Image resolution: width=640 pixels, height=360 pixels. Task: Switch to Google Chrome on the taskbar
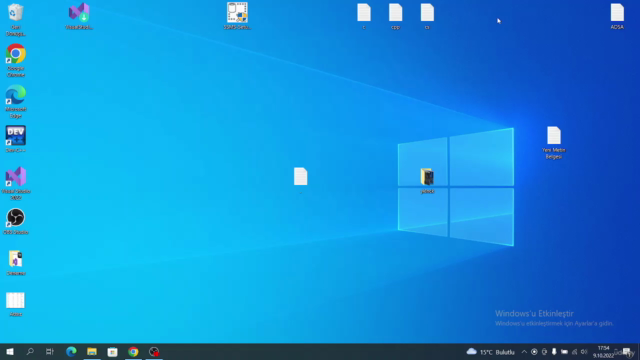(133, 352)
